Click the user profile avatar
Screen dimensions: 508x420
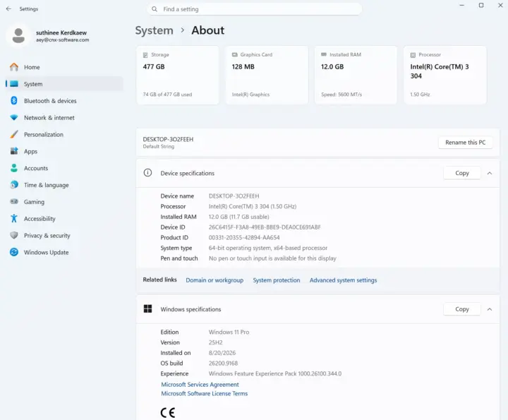[x=18, y=36]
